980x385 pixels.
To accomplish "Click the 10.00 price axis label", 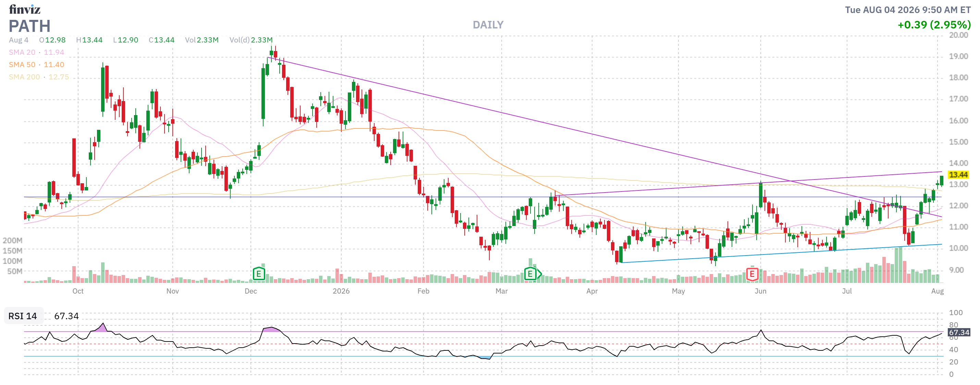I will [x=958, y=248].
